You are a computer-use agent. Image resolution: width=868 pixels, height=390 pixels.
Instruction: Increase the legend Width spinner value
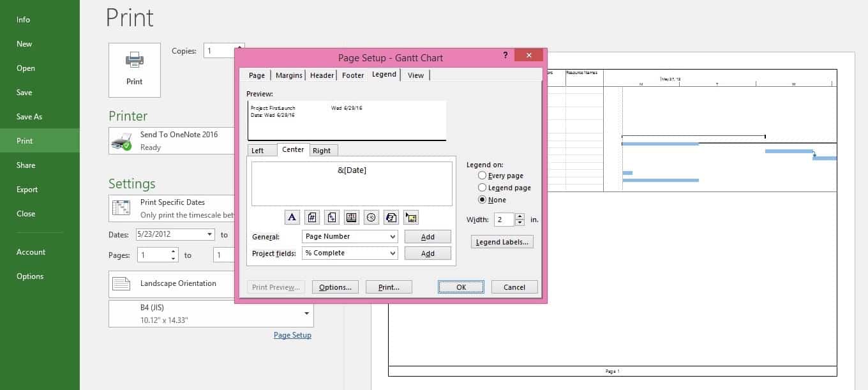click(x=520, y=216)
